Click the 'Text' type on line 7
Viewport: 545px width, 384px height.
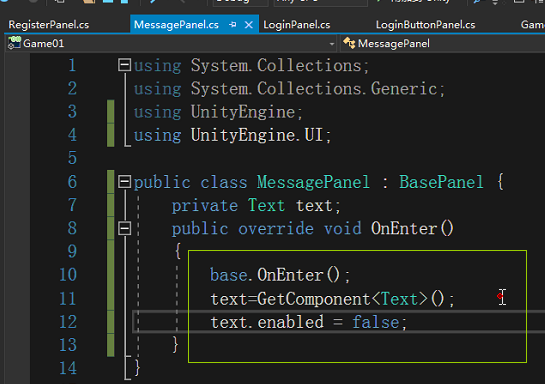click(267, 205)
